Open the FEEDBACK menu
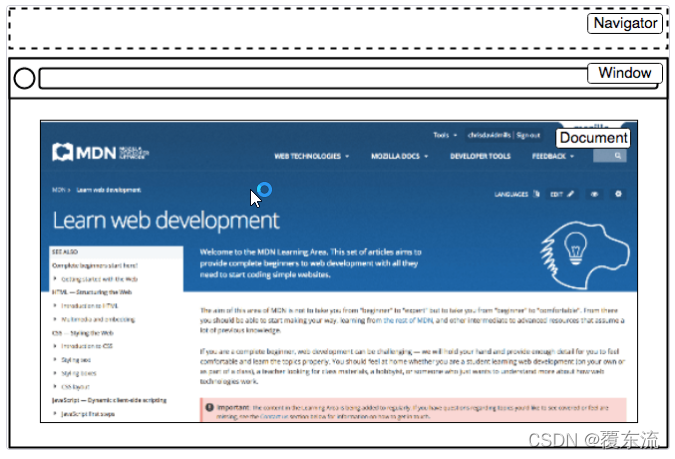 click(x=553, y=156)
